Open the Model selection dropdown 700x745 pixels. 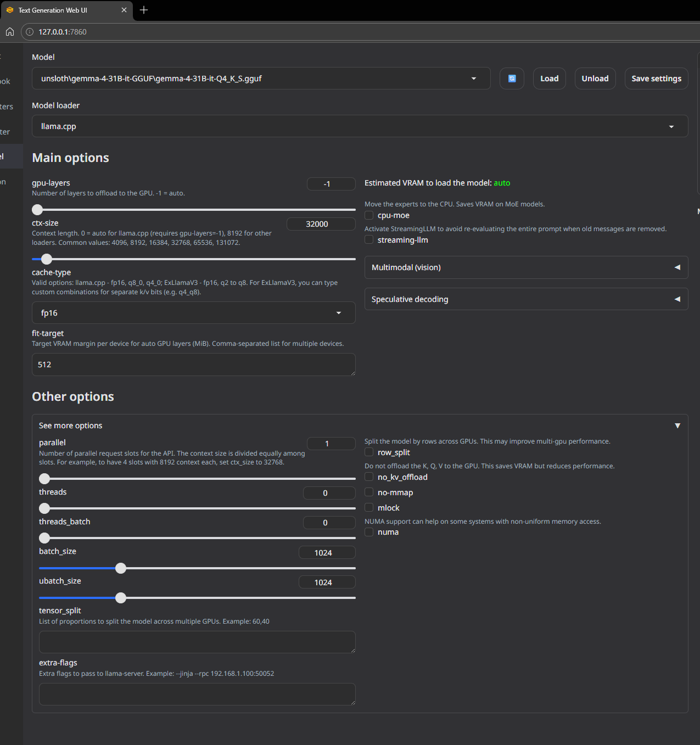(x=261, y=79)
